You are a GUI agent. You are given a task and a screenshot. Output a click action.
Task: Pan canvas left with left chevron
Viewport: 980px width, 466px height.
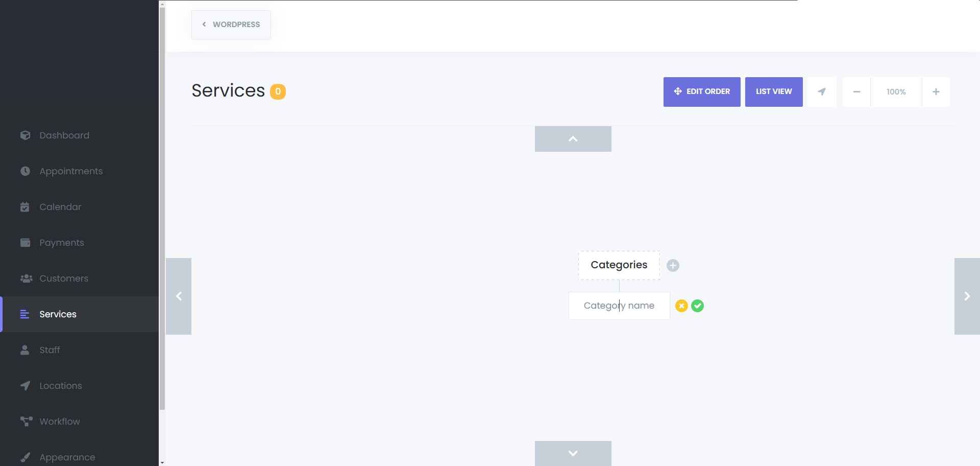[x=179, y=296]
